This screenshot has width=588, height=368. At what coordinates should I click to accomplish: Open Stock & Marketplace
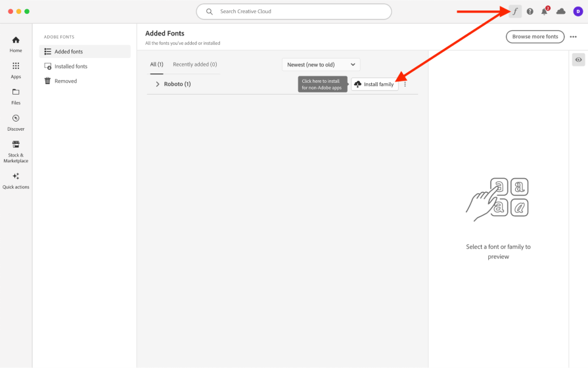pyautogui.click(x=16, y=151)
